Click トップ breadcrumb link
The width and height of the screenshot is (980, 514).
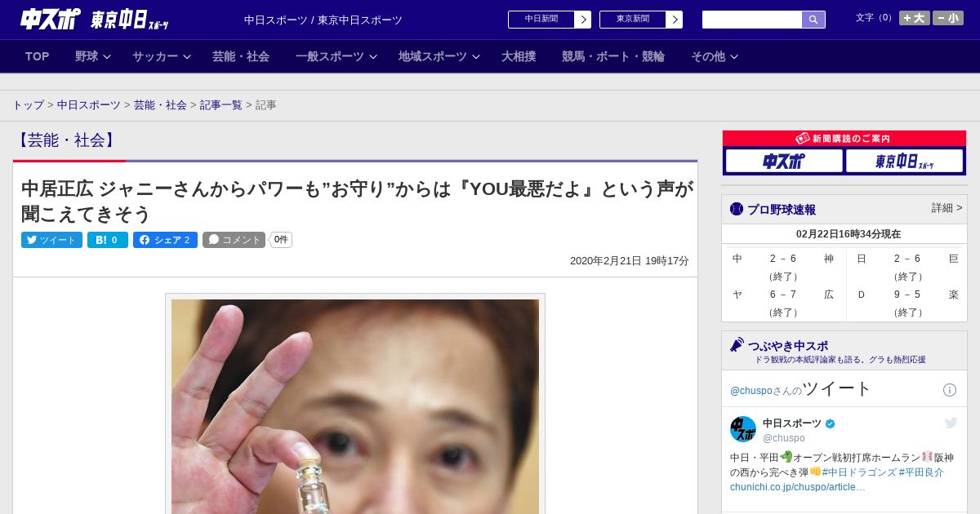[28, 105]
